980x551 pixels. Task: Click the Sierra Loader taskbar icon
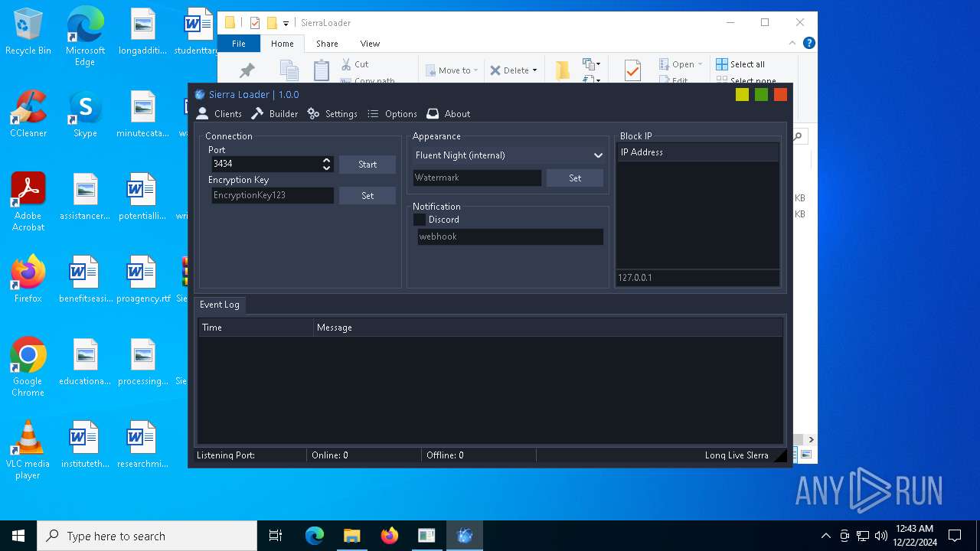pos(464,536)
